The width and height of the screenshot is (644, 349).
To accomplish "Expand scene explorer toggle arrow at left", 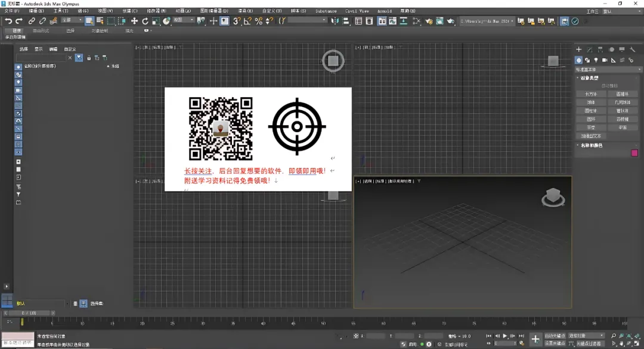I will [x=6, y=286].
